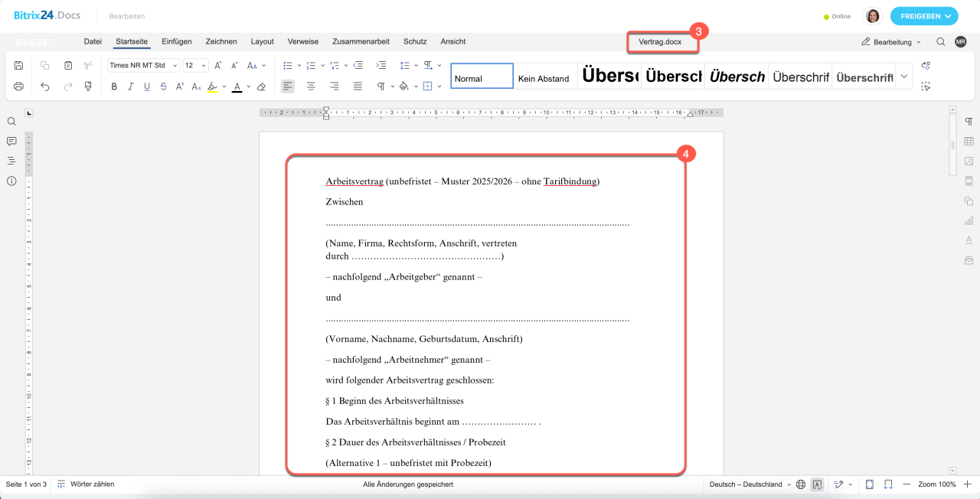
Task: Apply the yellow highlight color
Action: point(213,86)
